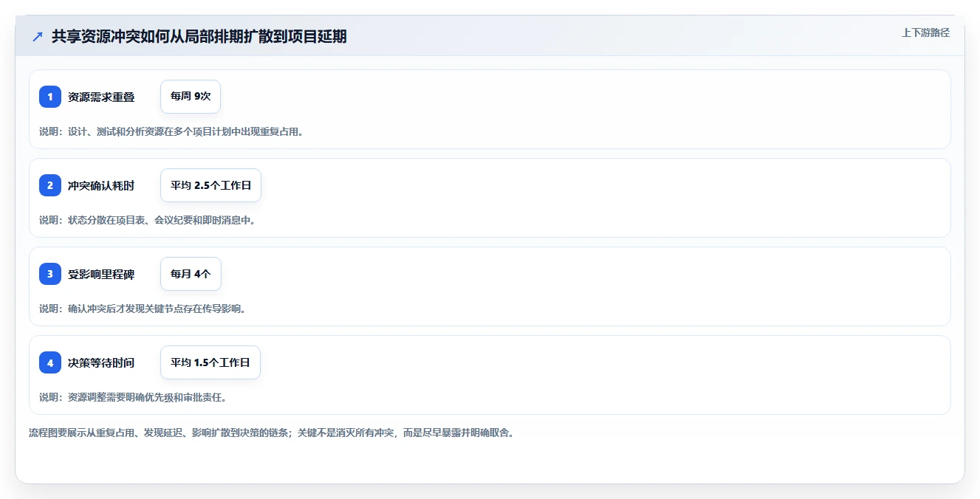Click the 资源需求重叠 step title
The width and height of the screenshot is (980, 499).
click(101, 97)
